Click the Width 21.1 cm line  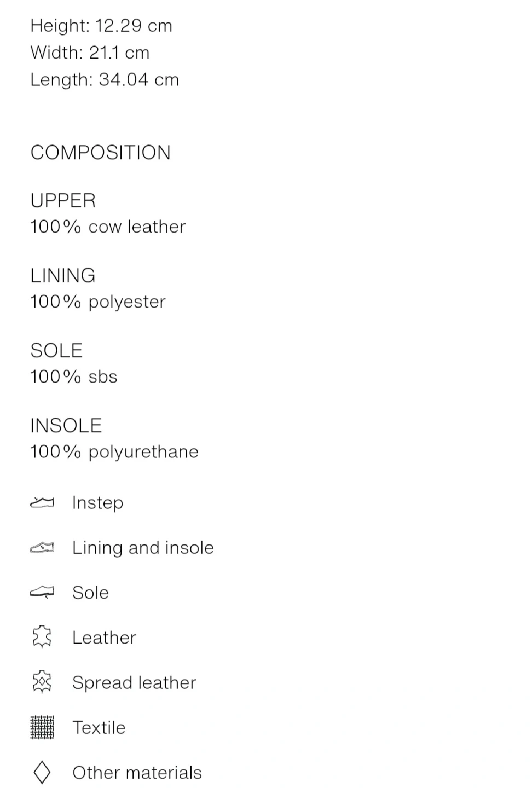click(x=90, y=53)
